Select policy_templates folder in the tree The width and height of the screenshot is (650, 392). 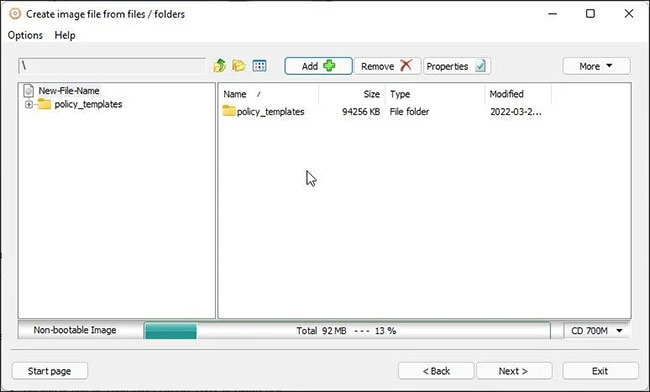click(x=88, y=104)
